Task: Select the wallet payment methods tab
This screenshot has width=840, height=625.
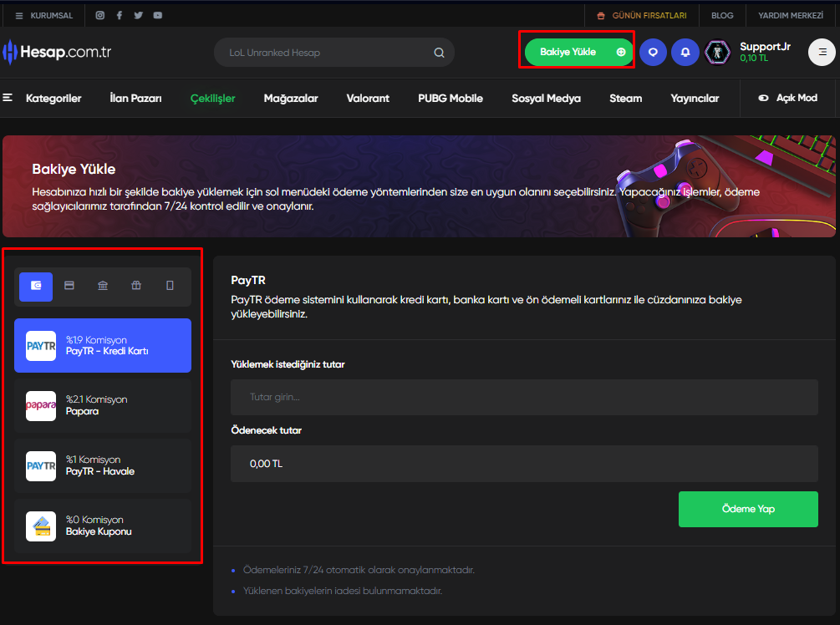Action: 36,287
